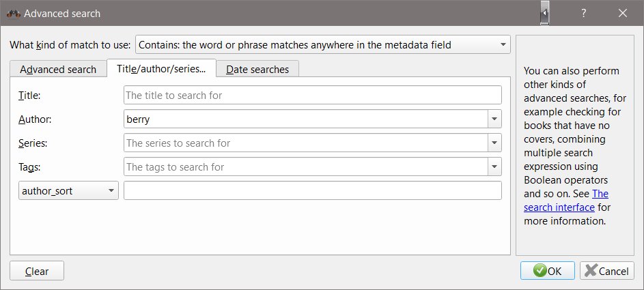Click the question mark help button

(x=585, y=13)
